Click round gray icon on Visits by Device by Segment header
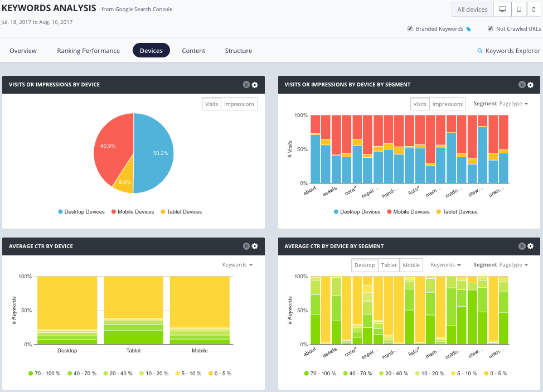The image size is (543, 392). click(522, 85)
